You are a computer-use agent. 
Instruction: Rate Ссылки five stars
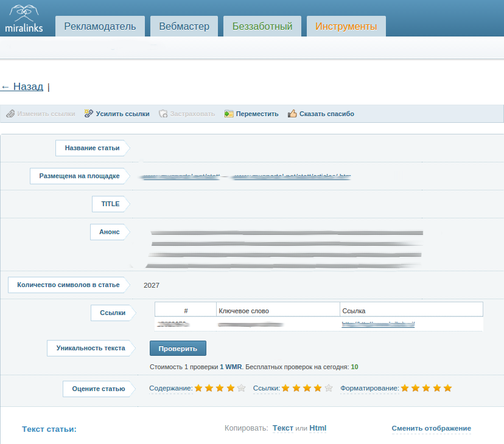pos(329,388)
